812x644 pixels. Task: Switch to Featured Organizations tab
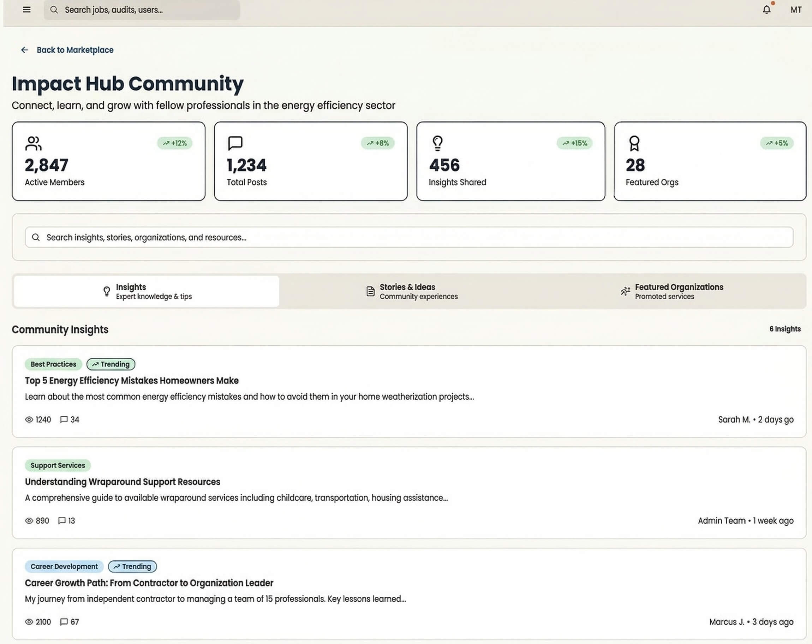point(672,292)
